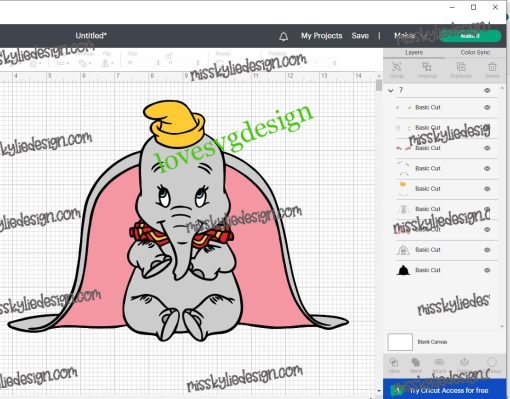The width and height of the screenshot is (510, 399).
Task: Select the grey elephant body layer thumbnail
Action: pyautogui.click(x=403, y=209)
